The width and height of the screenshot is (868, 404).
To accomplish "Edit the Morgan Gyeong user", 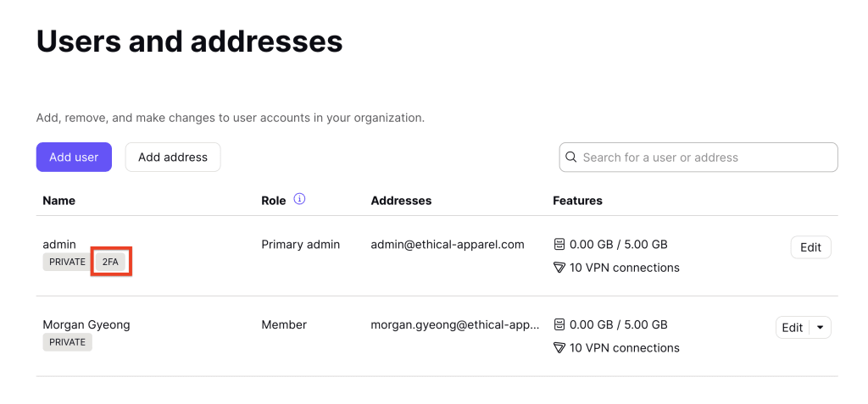I will 793,328.
